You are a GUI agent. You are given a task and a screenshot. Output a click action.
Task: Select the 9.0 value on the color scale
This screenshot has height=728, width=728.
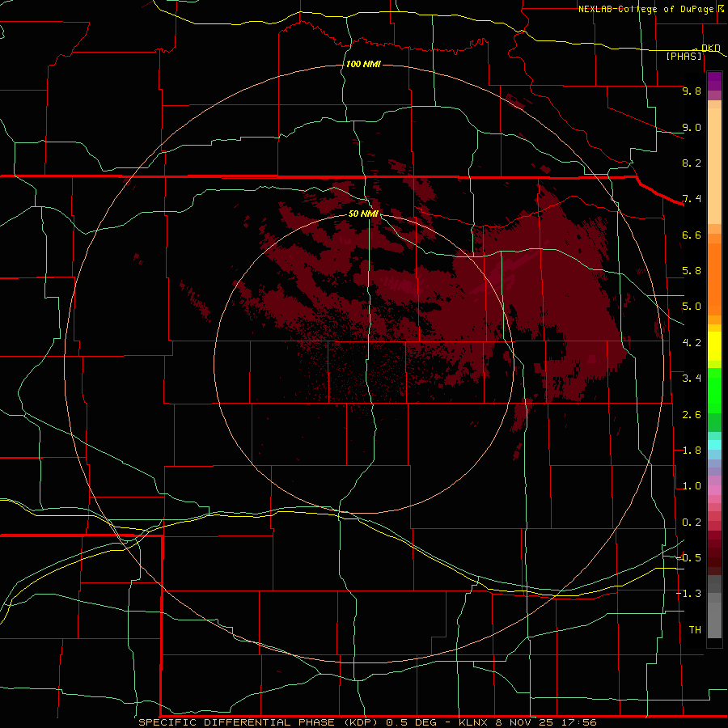point(692,127)
